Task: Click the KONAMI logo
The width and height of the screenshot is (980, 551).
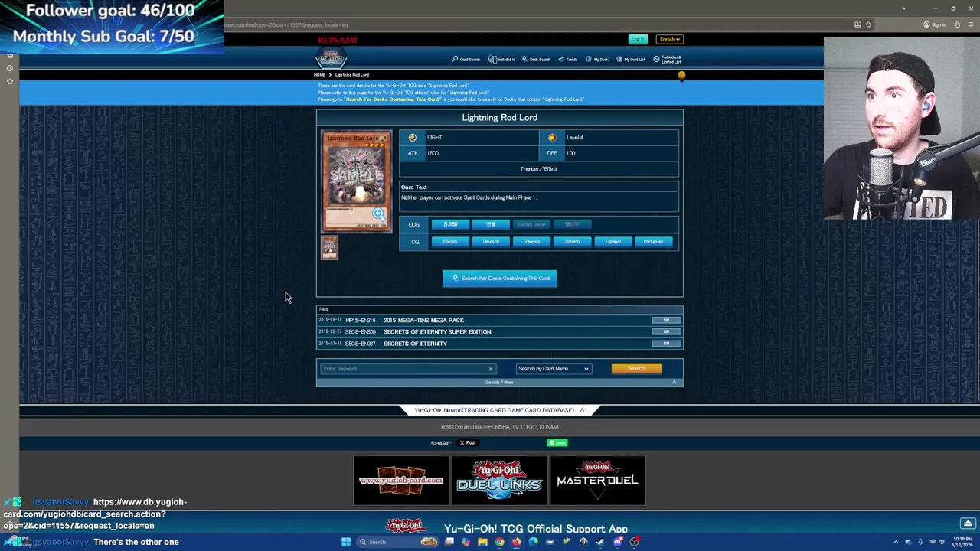Action: [x=338, y=40]
